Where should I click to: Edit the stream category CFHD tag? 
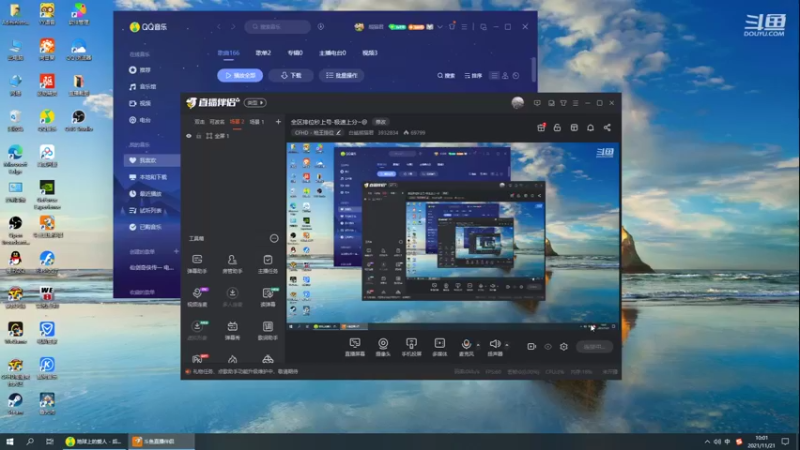(x=317, y=133)
